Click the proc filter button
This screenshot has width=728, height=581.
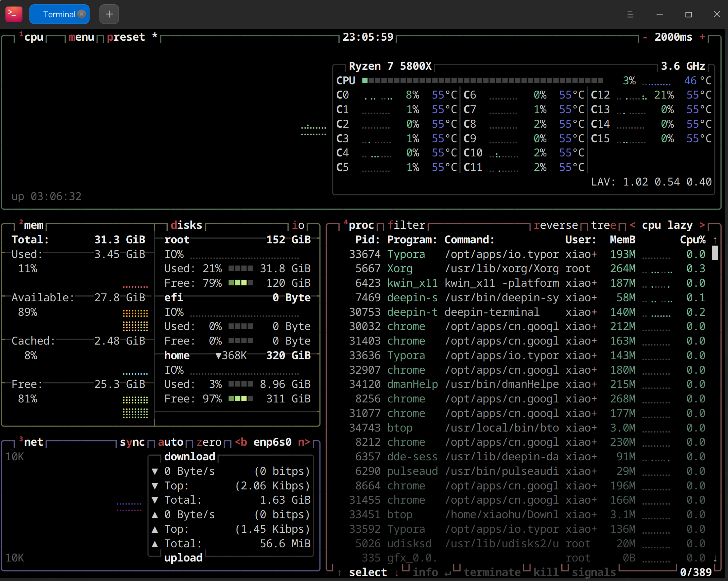(406, 225)
